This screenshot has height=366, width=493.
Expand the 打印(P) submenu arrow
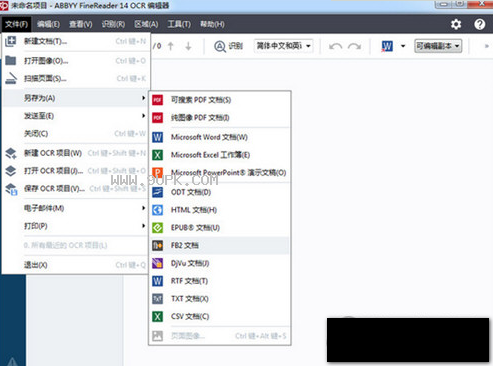[x=143, y=226]
